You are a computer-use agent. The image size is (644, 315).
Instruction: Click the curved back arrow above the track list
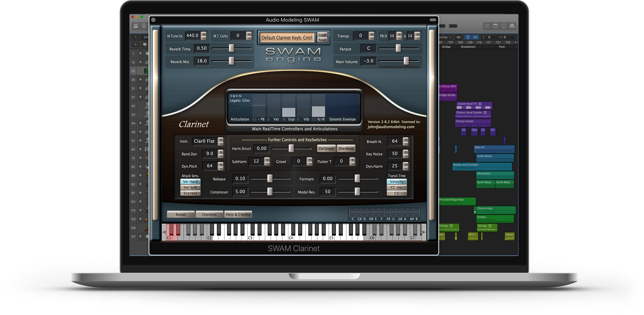136,37
